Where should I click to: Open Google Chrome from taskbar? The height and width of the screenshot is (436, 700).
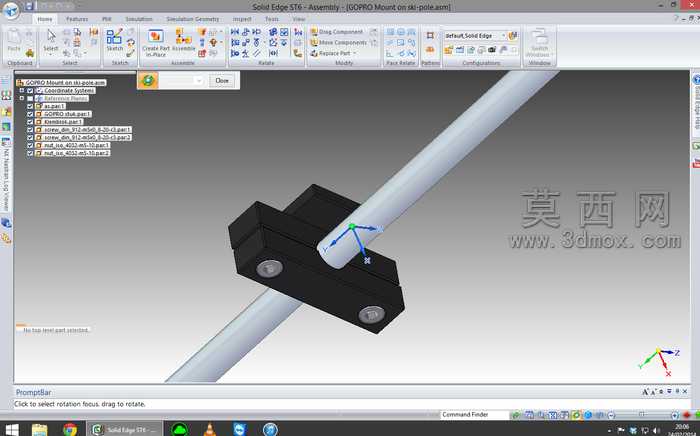70,429
